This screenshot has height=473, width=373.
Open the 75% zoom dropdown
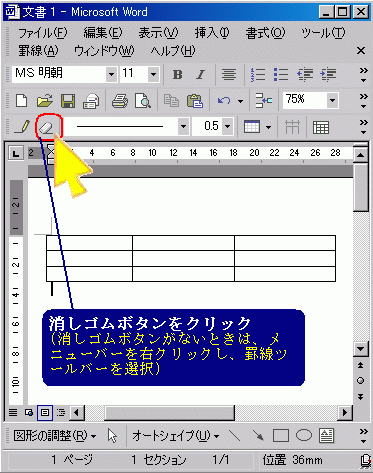click(x=332, y=100)
